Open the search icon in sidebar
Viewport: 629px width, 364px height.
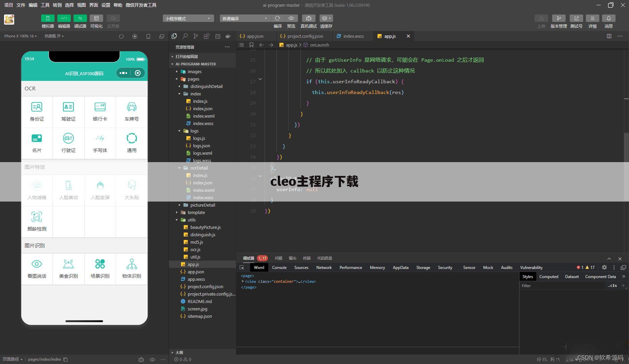click(185, 36)
